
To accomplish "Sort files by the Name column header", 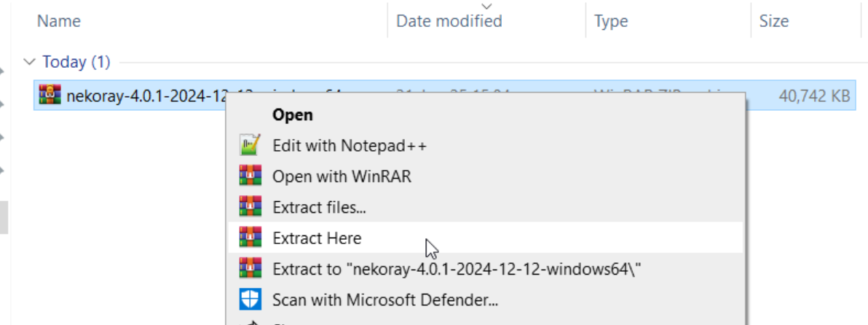I will tap(58, 22).
